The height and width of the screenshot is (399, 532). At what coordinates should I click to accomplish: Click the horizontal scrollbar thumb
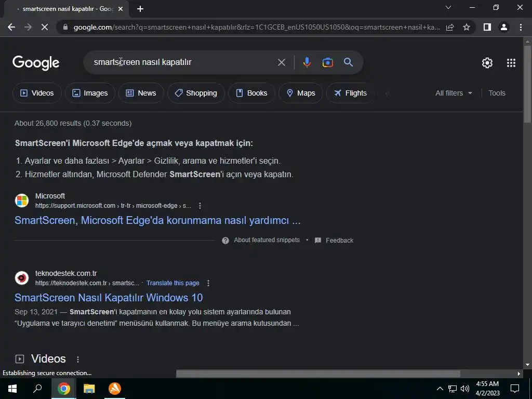(x=318, y=374)
